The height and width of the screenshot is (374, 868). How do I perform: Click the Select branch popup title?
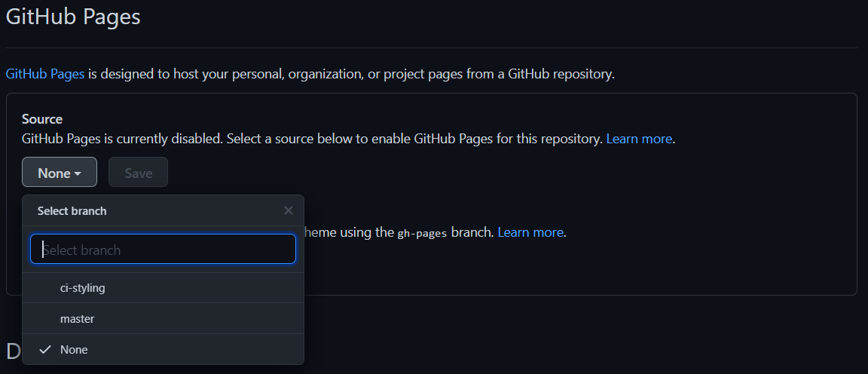pyautogui.click(x=72, y=210)
